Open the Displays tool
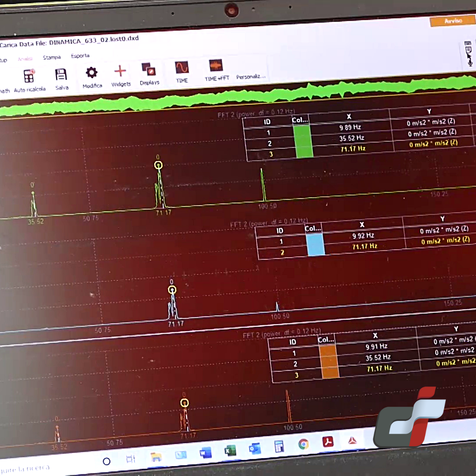This screenshot has width=476, height=476. point(149,70)
